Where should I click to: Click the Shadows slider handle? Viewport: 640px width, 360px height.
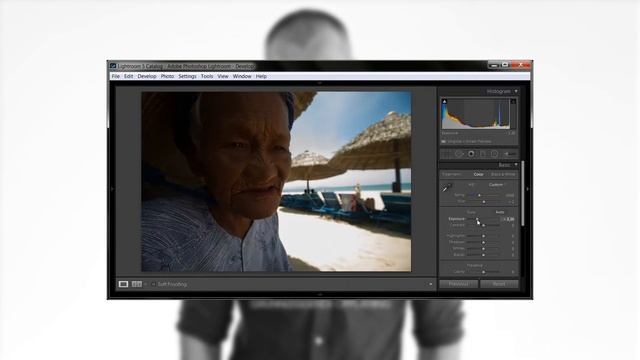point(484,242)
